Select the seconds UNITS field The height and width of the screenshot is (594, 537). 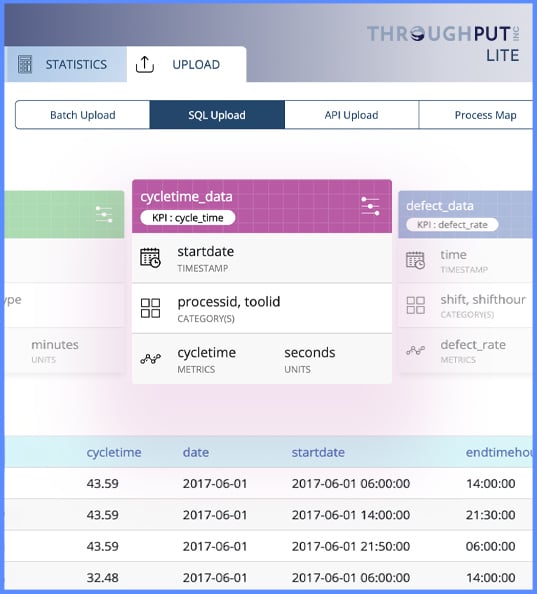[x=310, y=359]
